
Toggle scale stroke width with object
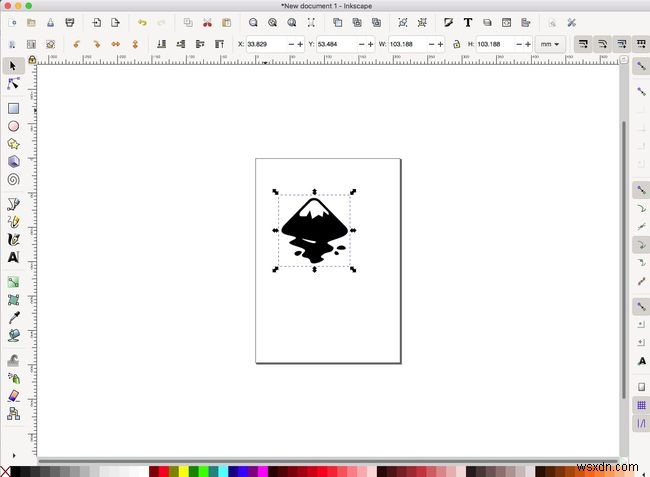pos(583,44)
